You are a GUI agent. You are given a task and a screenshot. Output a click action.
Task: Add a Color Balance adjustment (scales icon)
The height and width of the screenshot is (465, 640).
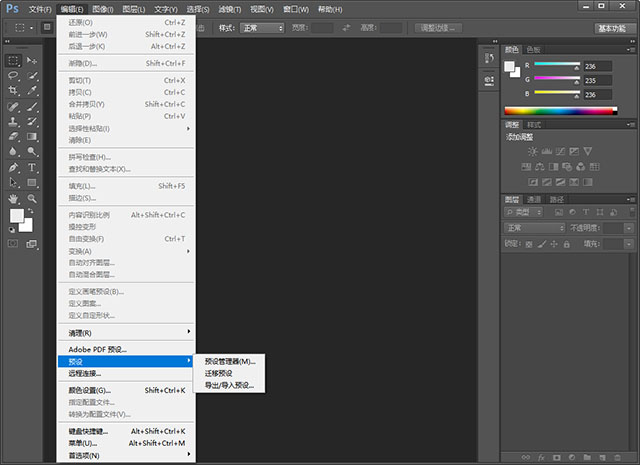(540, 167)
